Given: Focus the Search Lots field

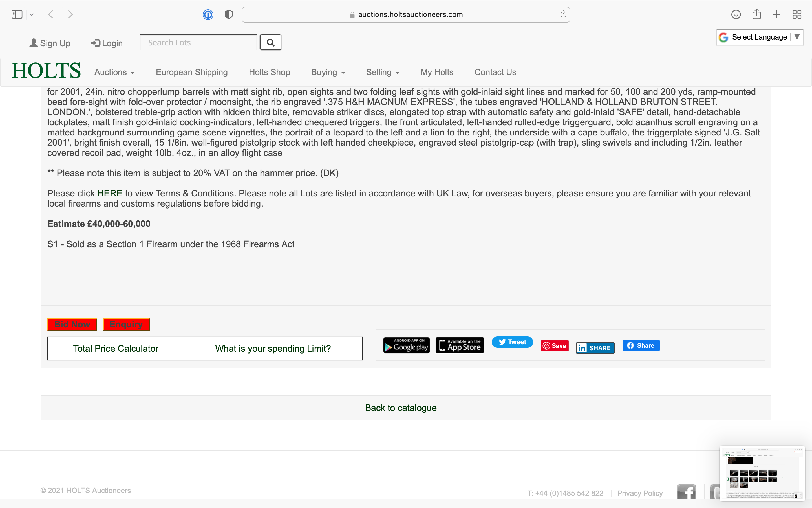Looking at the screenshot, I should [198, 42].
